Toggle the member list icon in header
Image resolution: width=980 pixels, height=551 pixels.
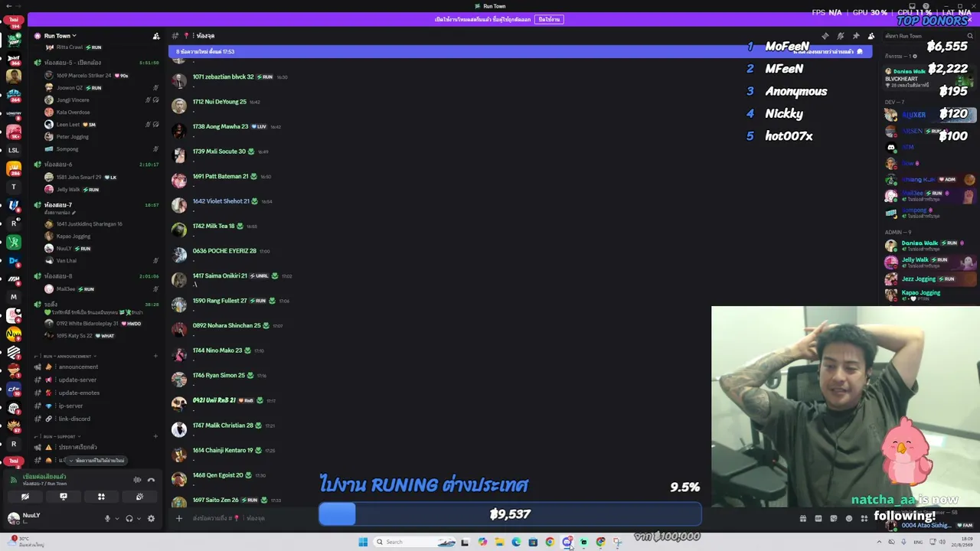[x=871, y=36]
